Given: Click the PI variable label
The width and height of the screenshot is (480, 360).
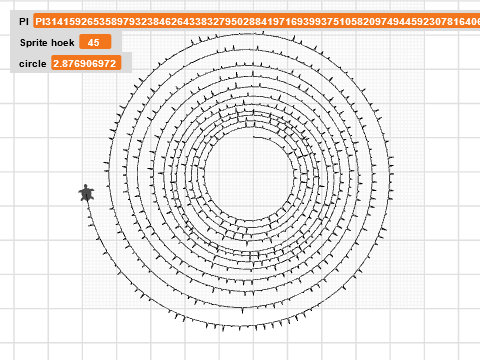Looking at the screenshot, I should [x=24, y=22].
